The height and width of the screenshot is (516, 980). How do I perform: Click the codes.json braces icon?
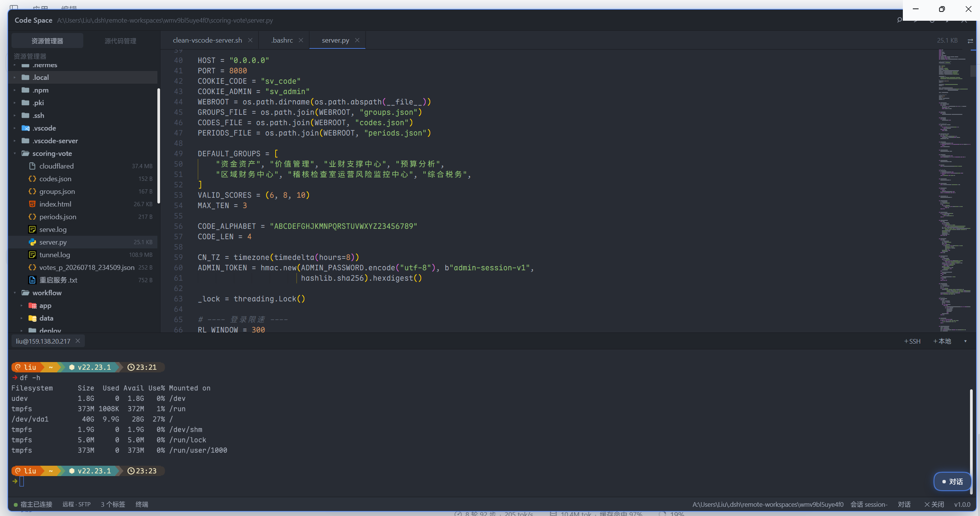point(33,179)
